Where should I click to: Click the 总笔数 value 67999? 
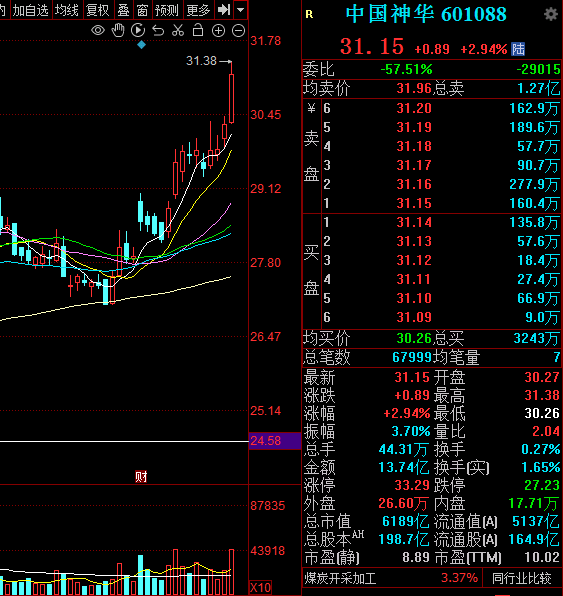tap(412, 357)
